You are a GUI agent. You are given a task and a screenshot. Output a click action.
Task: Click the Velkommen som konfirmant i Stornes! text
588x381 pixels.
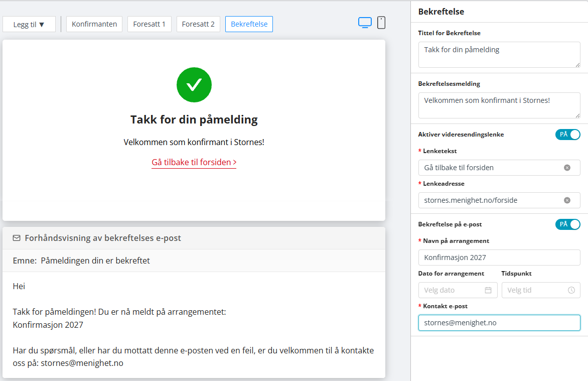coord(194,142)
